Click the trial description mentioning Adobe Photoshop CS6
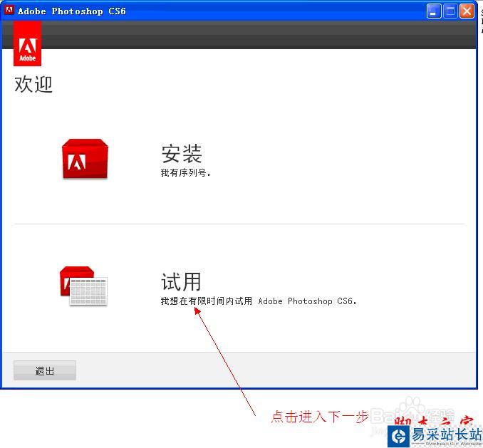The height and width of the screenshot is (448, 483). (259, 301)
